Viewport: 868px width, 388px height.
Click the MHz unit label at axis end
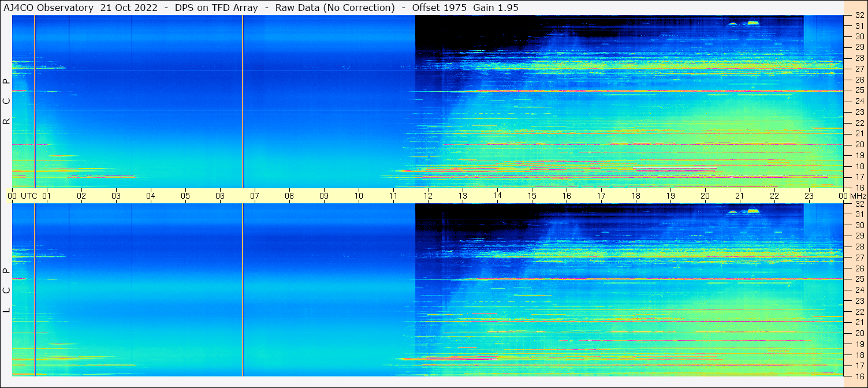(x=858, y=196)
